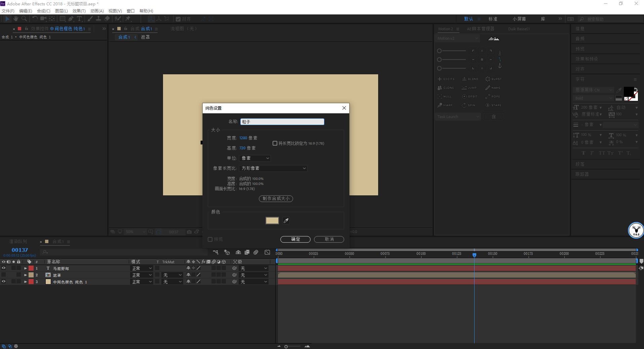Click the 确定 button

(295, 239)
